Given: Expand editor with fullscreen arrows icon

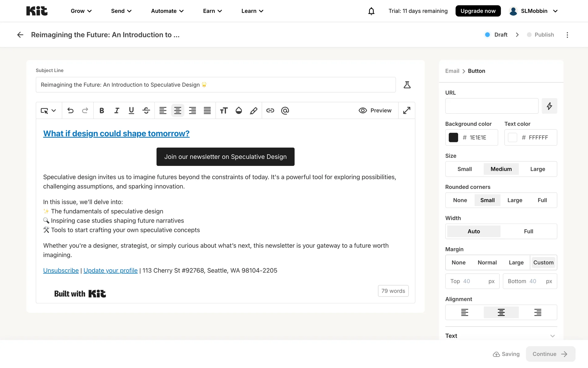Looking at the screenshot, I should tap(407, 110).
